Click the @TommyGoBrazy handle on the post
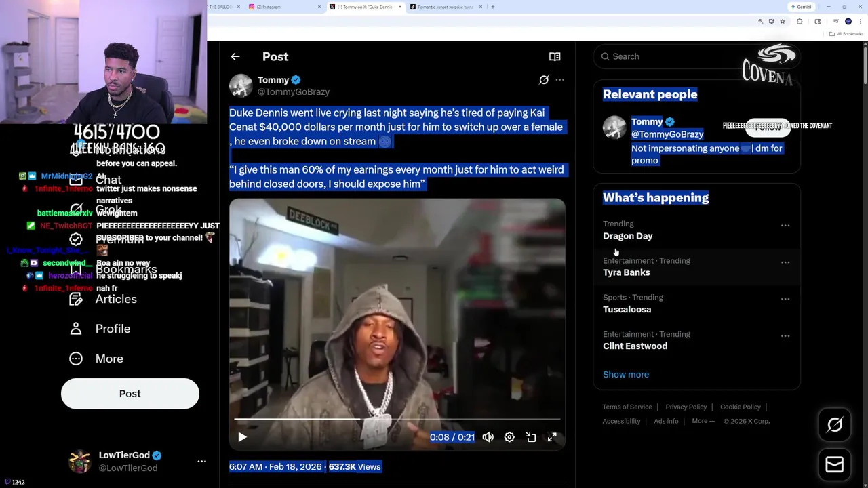 [294, 91]
